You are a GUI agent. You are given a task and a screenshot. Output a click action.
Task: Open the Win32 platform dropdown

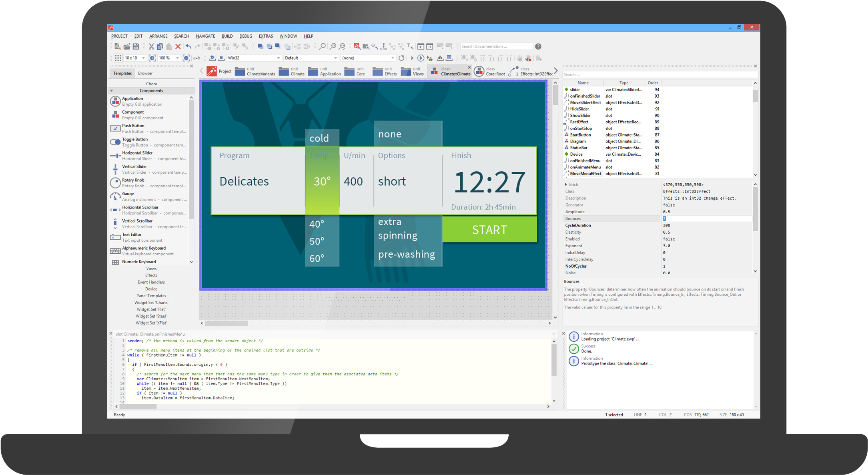[279, 58]
